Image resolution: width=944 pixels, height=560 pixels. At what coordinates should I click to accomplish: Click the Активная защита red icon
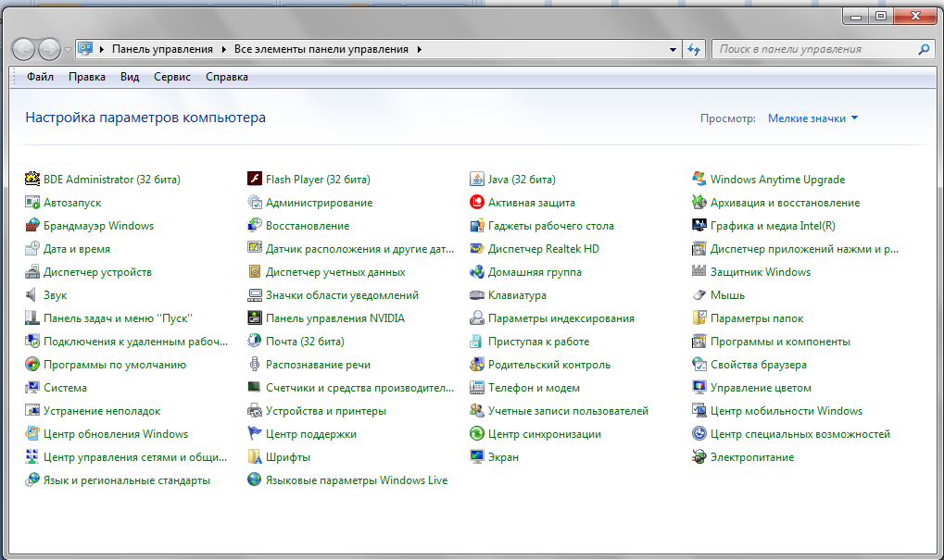477,202
